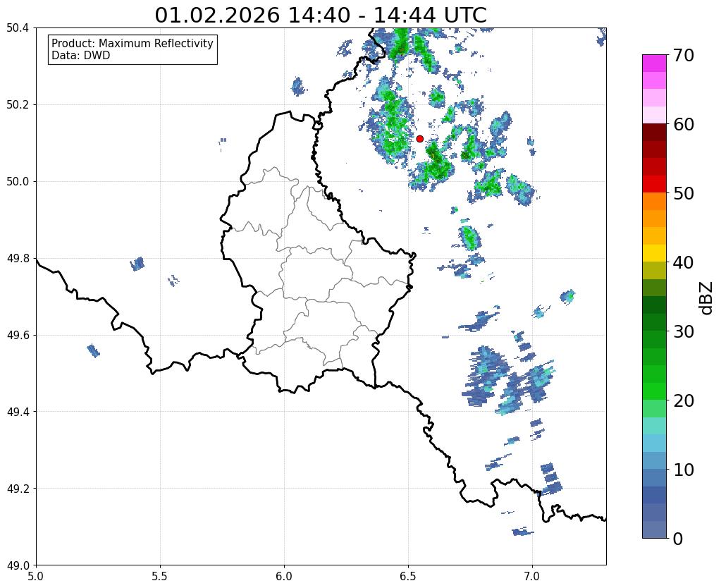
Task: Click the colorbar tick label 10
Action: pos(684,470)
